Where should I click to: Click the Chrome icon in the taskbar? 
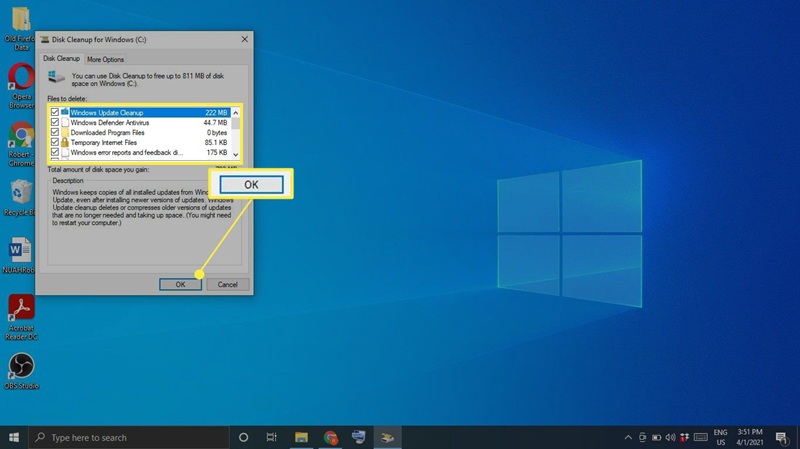pyautogui.click(x=330, y=437)
